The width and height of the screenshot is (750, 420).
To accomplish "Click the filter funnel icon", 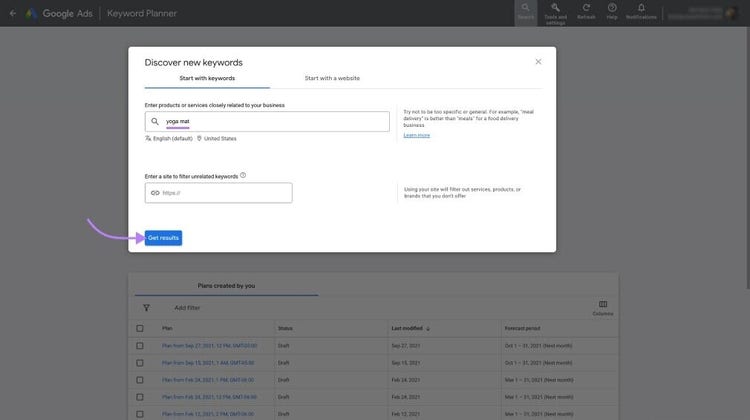I will (146, 308).
